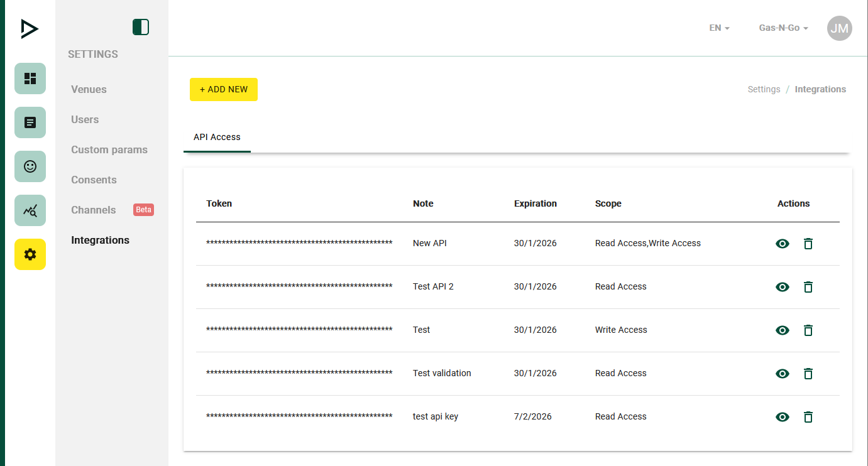Viewport: 868px width, 466px height.
Task: Click the 'Write Access' scope cell
Action: click(621, 330)
